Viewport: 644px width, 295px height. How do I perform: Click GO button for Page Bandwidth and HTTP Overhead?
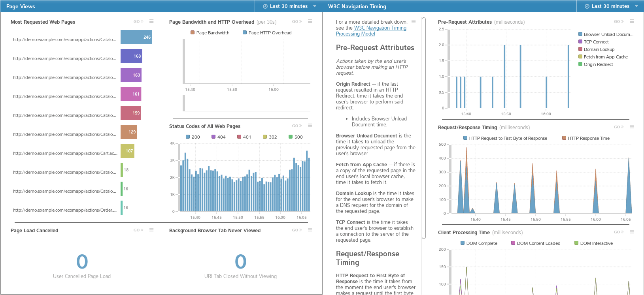click(x=297, y=22)
